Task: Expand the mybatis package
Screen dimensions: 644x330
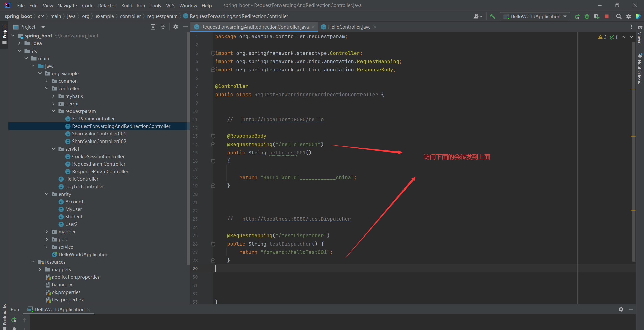Action: click(x=53, y=96)
